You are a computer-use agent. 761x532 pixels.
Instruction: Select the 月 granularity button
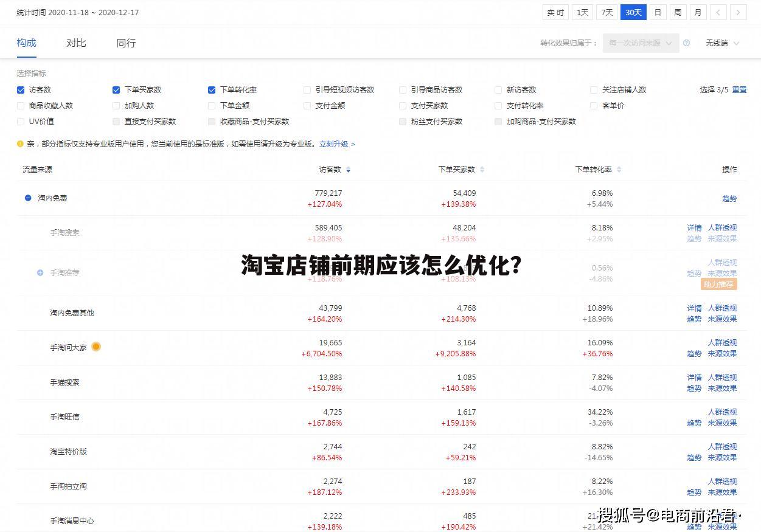pyautogui.click(x=698, y=12)
